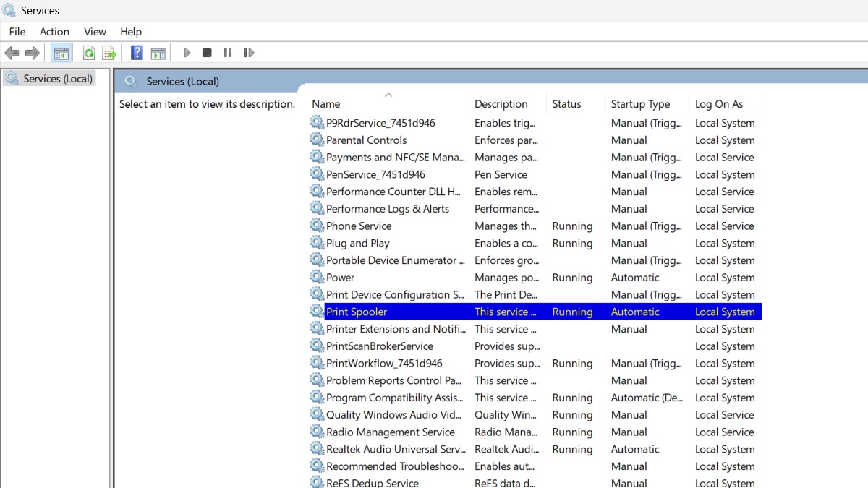Screen dimensions: 868x488
Task: Select the Performance Counter DLL Host name
Action: (393, 192)
